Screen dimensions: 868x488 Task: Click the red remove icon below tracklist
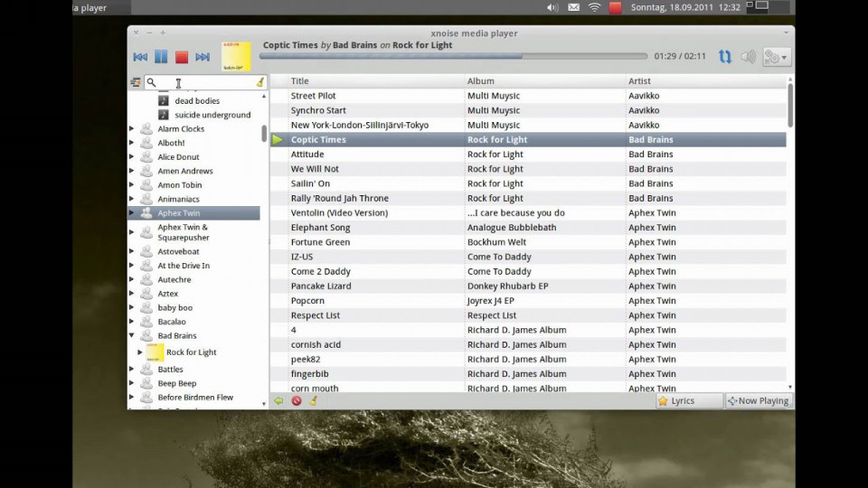[x=297, y=400]
